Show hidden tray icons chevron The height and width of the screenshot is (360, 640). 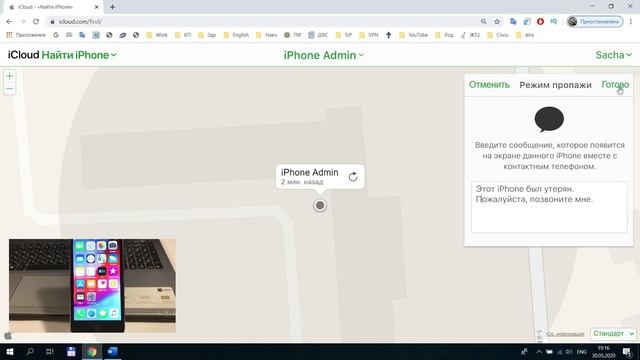[539, 351]
